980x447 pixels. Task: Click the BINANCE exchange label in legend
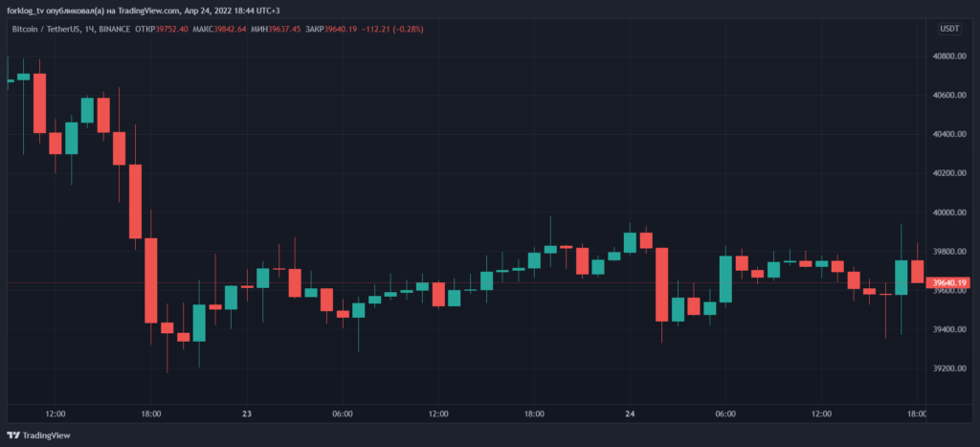pyautogui.click(x=116, y=30)
